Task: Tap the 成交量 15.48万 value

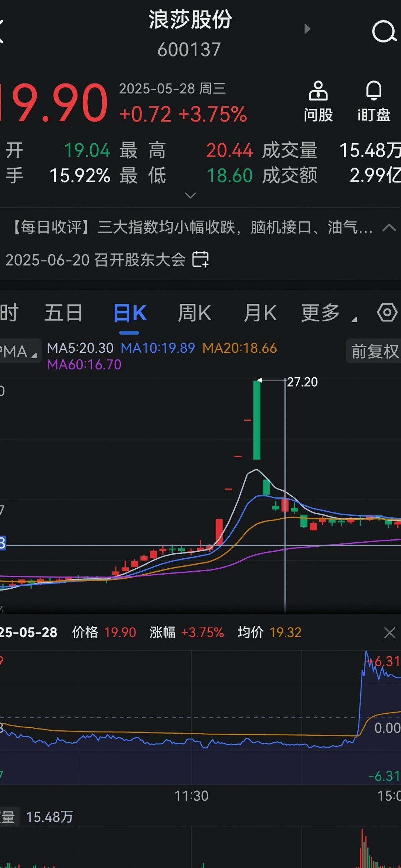Action: pyautogui.click(x=370, y=150)
